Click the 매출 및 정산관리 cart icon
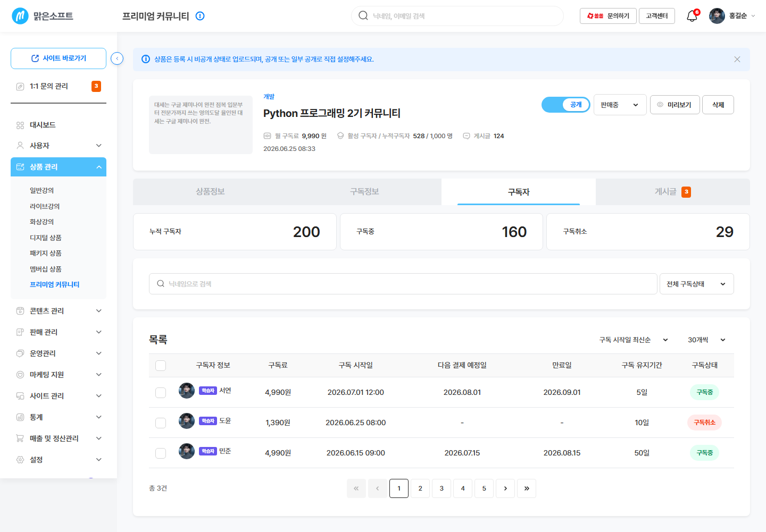 coord(20,438)
